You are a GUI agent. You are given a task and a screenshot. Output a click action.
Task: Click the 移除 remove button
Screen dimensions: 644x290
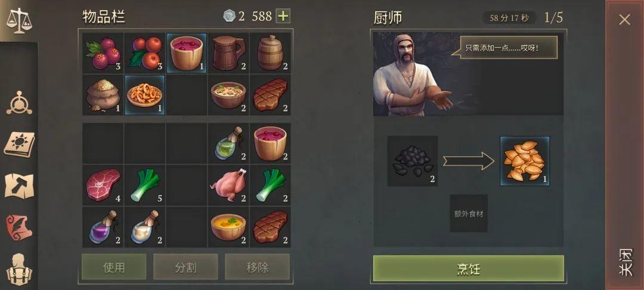(257, 267)
